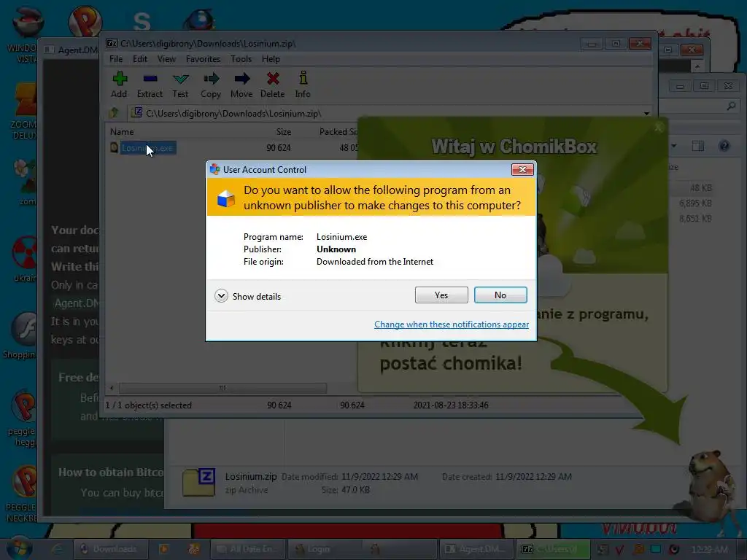This screenshot has height=560, width=747.
Task: Click No in the User Account Control dialog
Action: click(500, 295)
